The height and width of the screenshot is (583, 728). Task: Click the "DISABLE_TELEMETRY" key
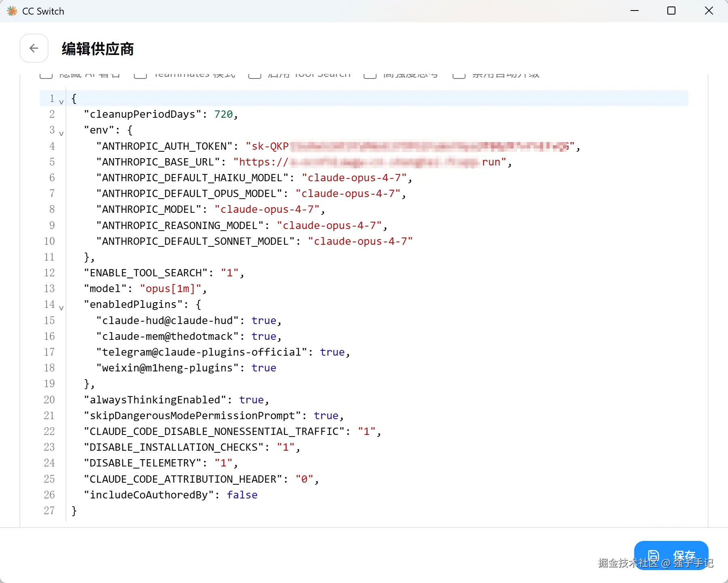pyautogui.click(x=142, y=463)
